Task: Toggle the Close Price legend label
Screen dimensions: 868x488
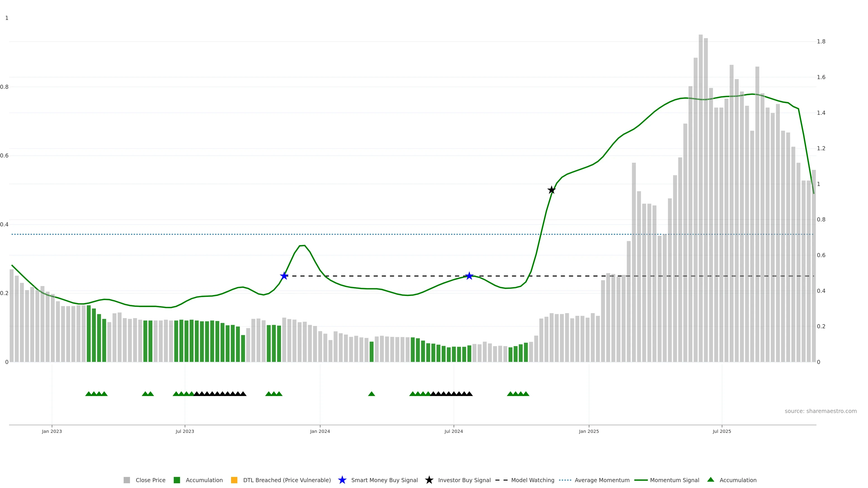Action: pos(150,480)
